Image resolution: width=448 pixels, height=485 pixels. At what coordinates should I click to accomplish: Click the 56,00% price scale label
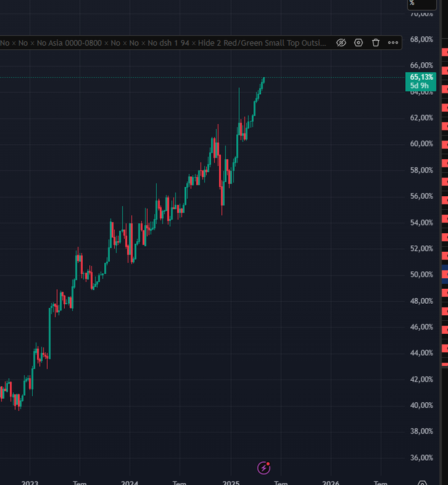(x=422, y=196)
